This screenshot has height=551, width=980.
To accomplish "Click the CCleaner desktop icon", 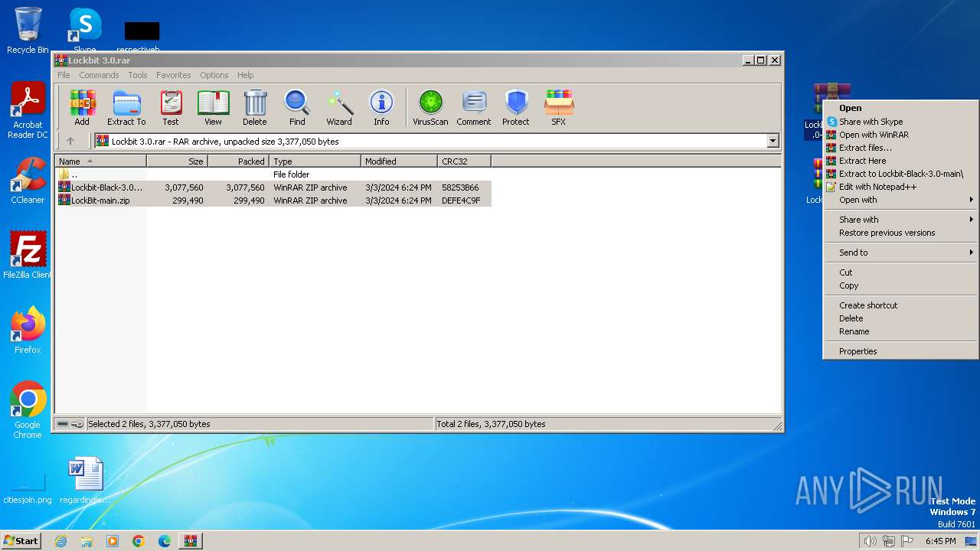I will point(28,181).
